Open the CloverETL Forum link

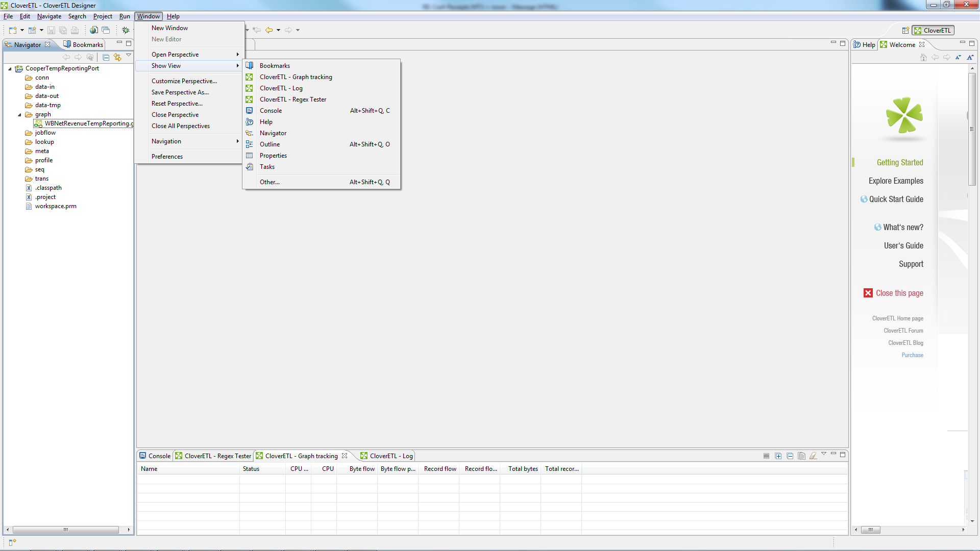(903, 331)
